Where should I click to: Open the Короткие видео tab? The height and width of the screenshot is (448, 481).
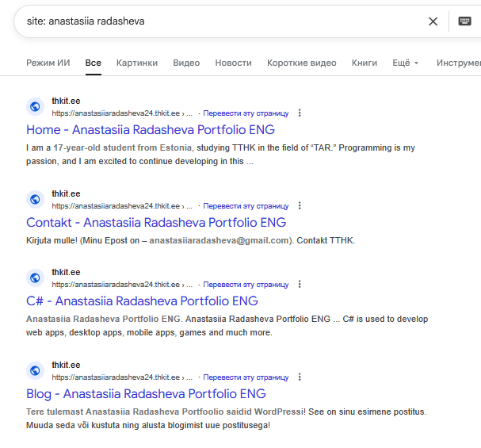point(301,63)
